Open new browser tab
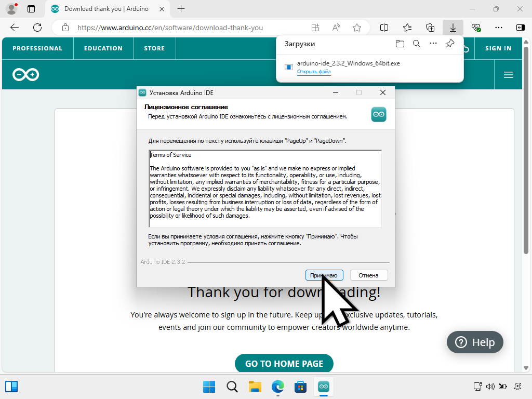Image resolution: width=532 pixels, height=399 pixels. [181, 9]
